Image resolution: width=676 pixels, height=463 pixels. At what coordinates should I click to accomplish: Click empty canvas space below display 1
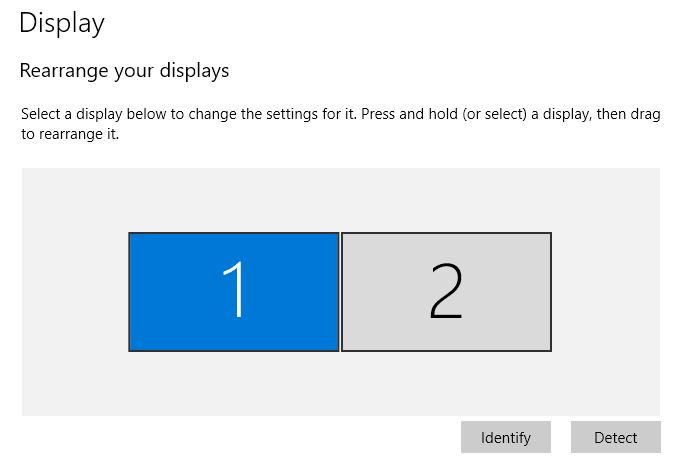pyautogui.click(x=234, y=384)
